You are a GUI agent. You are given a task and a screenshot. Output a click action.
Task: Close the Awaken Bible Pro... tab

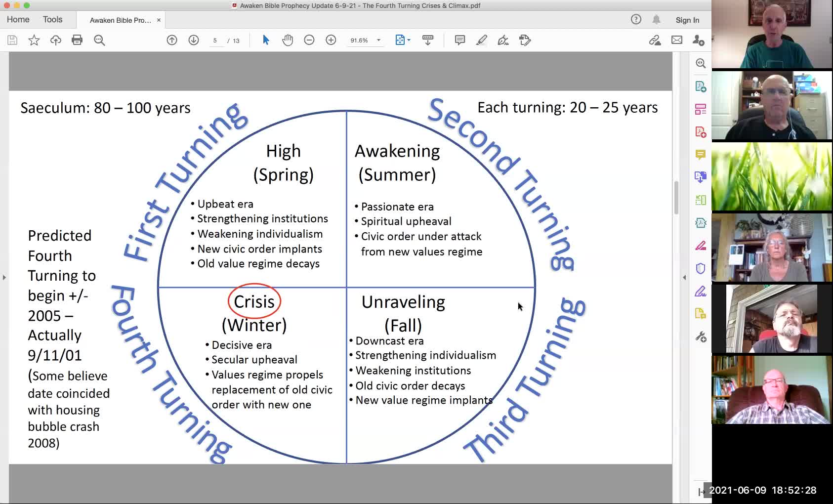(159, 20)
